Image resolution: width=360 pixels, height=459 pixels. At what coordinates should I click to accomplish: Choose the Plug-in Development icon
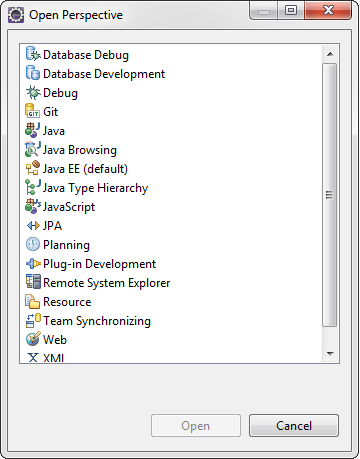tap(33, 264)
